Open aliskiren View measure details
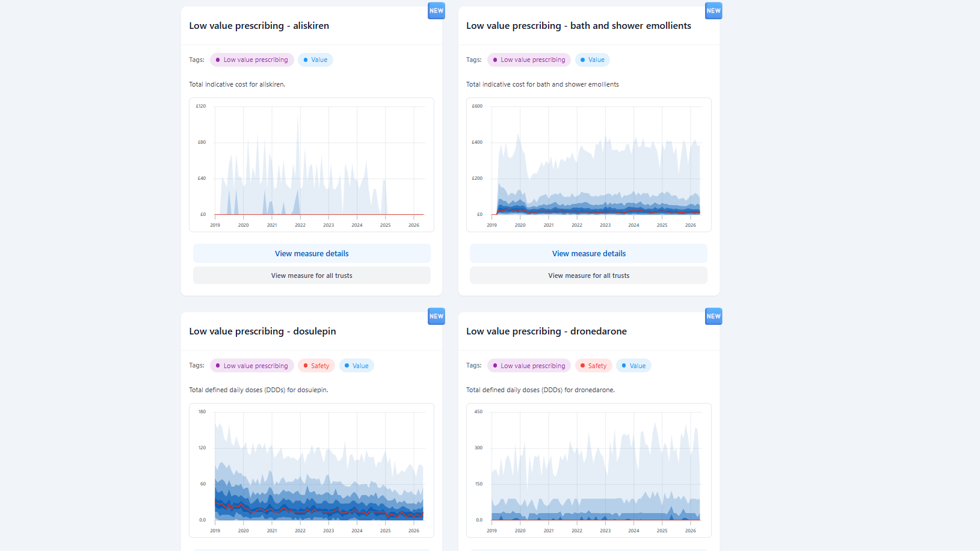Image resolution: width=980 pixels, height=551 pixels. [x=312, y=253]
